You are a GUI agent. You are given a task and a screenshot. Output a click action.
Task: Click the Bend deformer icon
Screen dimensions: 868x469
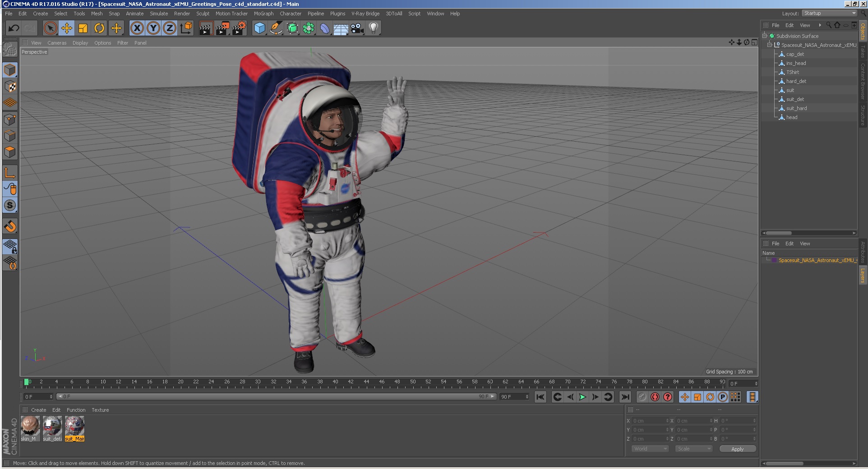coord(325,28)
